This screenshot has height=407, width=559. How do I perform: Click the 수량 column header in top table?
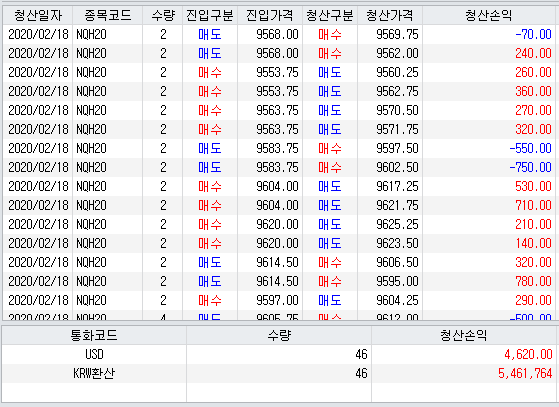pos(163,15)
